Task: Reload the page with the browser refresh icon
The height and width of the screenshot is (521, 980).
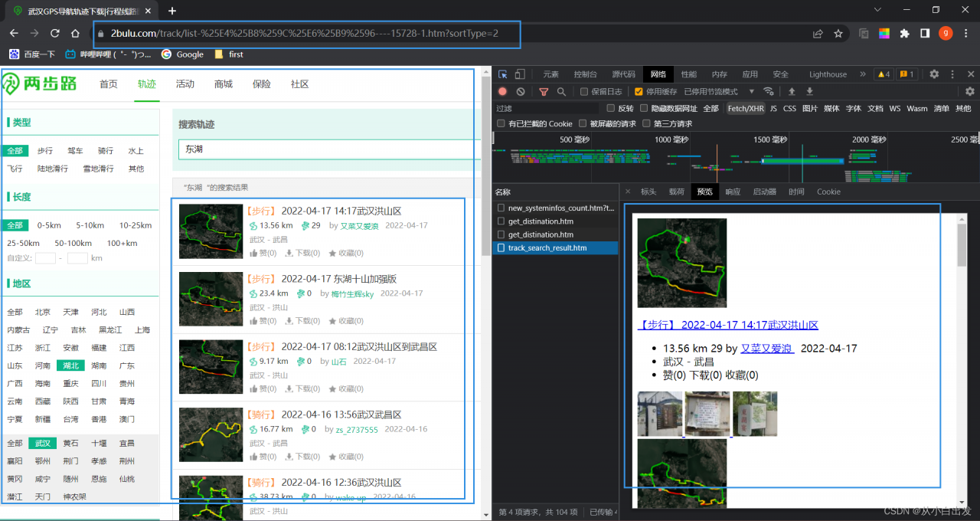Action: tap(54, 34)
